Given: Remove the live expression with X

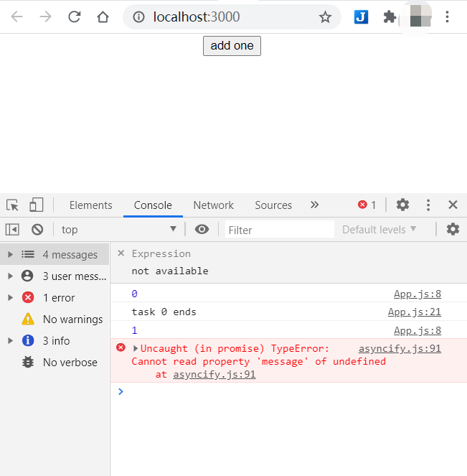Looking at the screenshot, I should click(x=121, y=253).
